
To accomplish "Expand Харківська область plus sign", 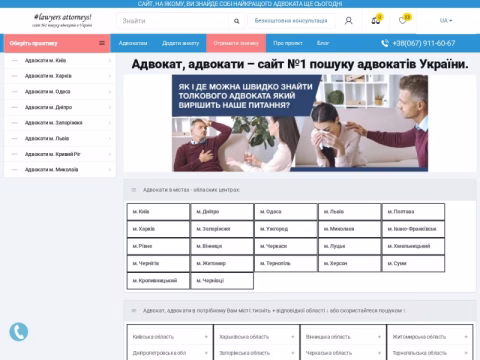I will pyautogui.click(x=293, y=337).
